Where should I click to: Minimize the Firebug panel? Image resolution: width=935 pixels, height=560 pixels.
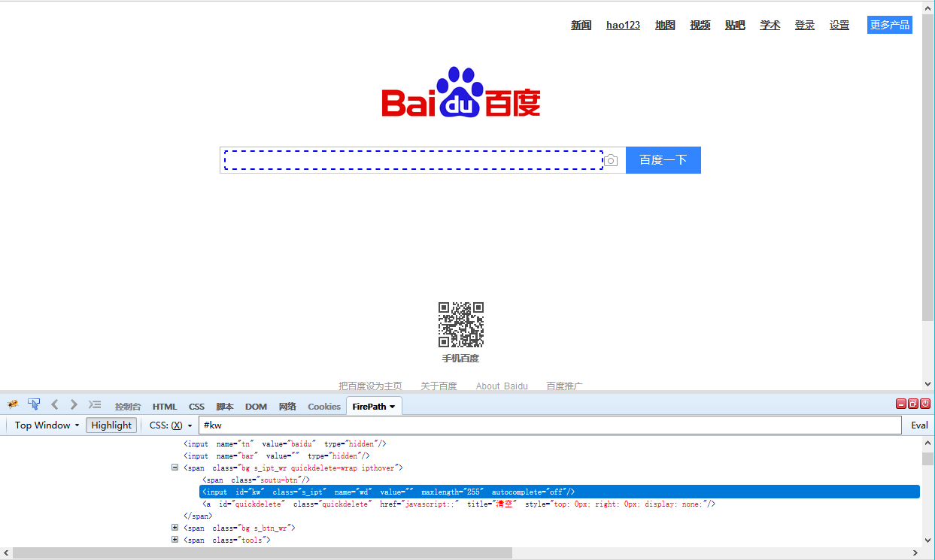coord(901,404)
